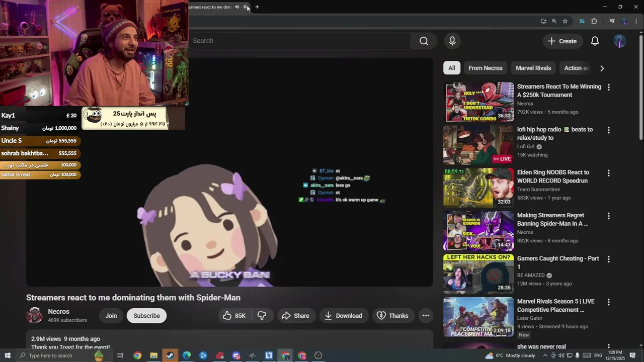Click the video player area
The image size is (644, 362).
[229, 172]
